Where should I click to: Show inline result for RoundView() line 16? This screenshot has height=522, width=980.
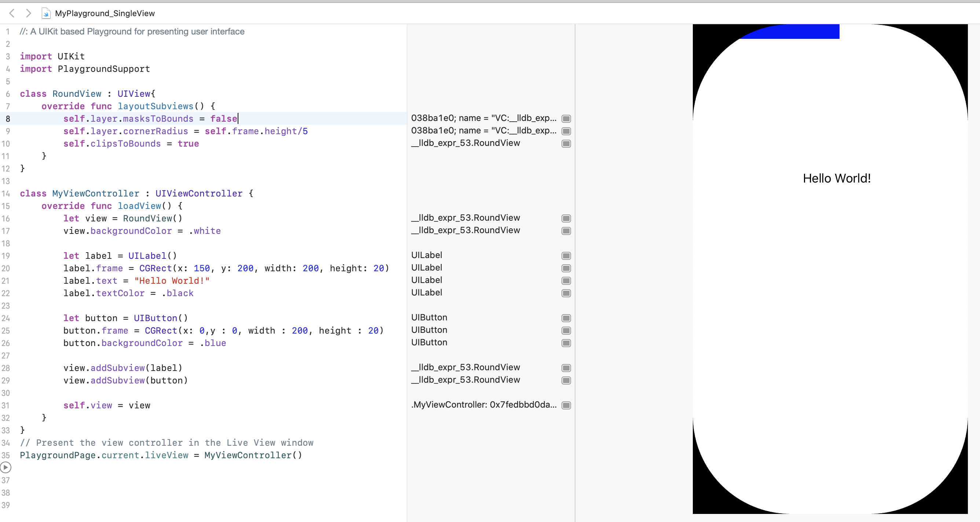pos(566,218)
